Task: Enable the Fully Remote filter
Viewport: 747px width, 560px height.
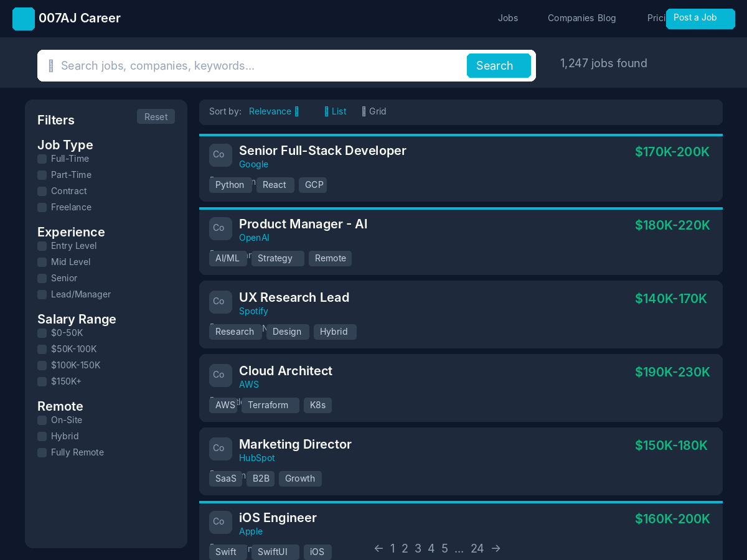Action: 42,452
